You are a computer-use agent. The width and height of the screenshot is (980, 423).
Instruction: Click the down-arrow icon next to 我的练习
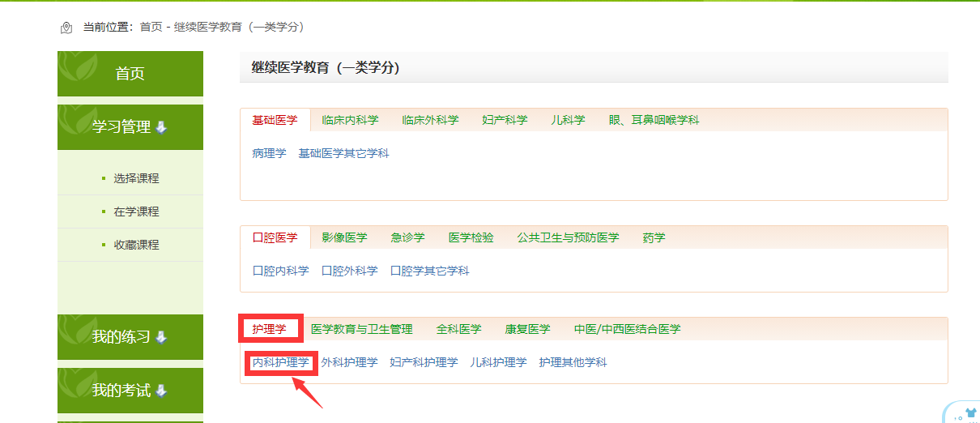(160, 337)
